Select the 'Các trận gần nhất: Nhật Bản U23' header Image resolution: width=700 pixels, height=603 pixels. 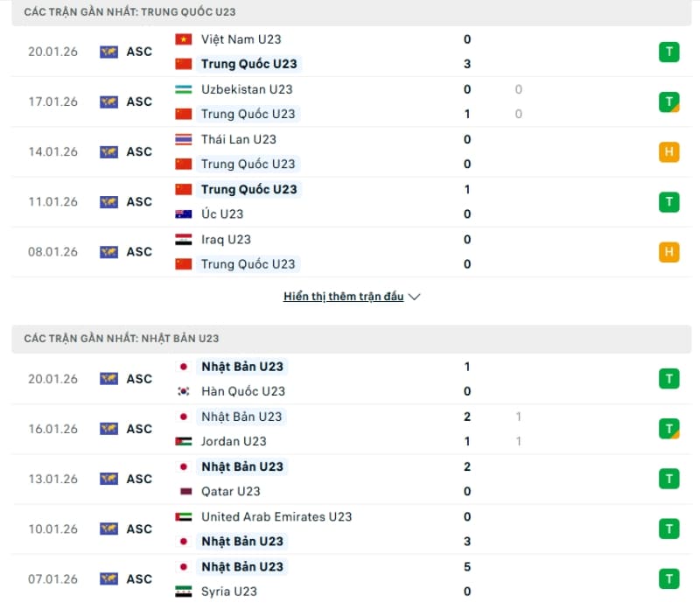(122, 338)
